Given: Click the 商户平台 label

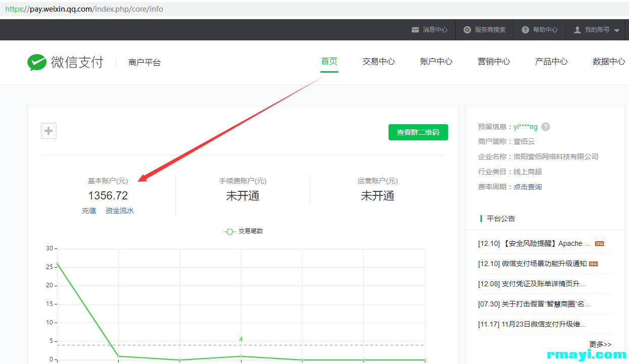Looking at the screenshot, I should click(144, 63).
